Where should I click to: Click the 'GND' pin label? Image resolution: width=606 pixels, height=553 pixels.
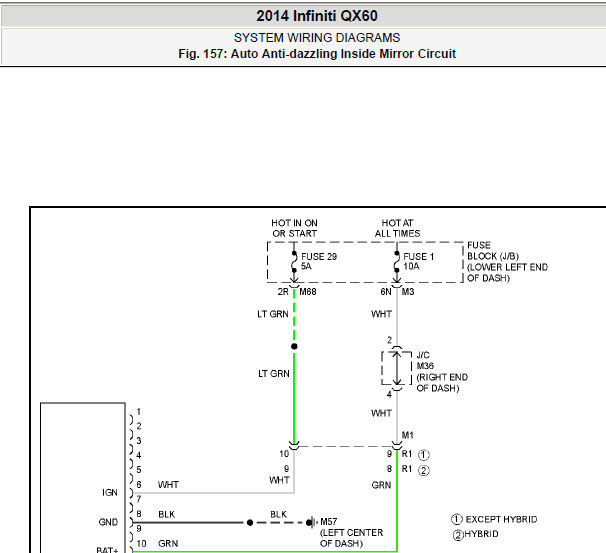[x=108, y=522]
